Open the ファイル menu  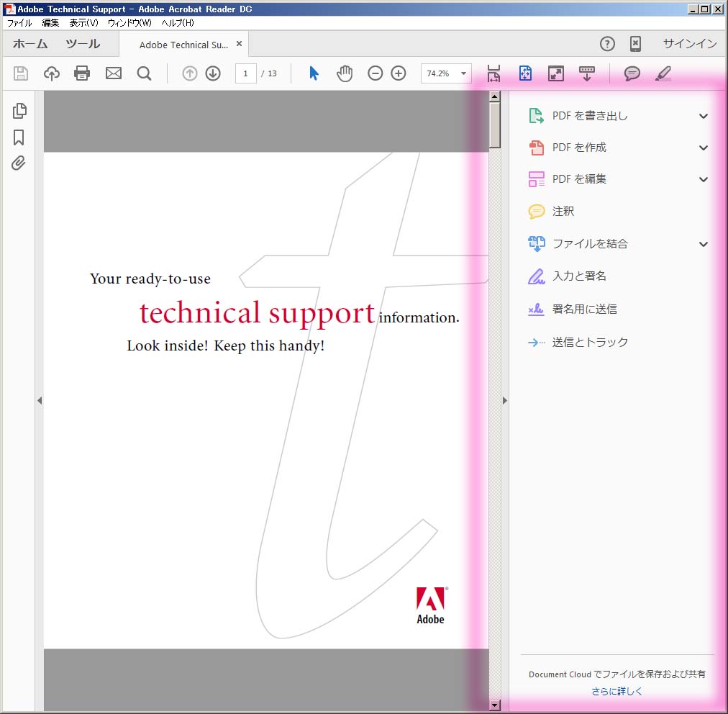click(19, 23)
